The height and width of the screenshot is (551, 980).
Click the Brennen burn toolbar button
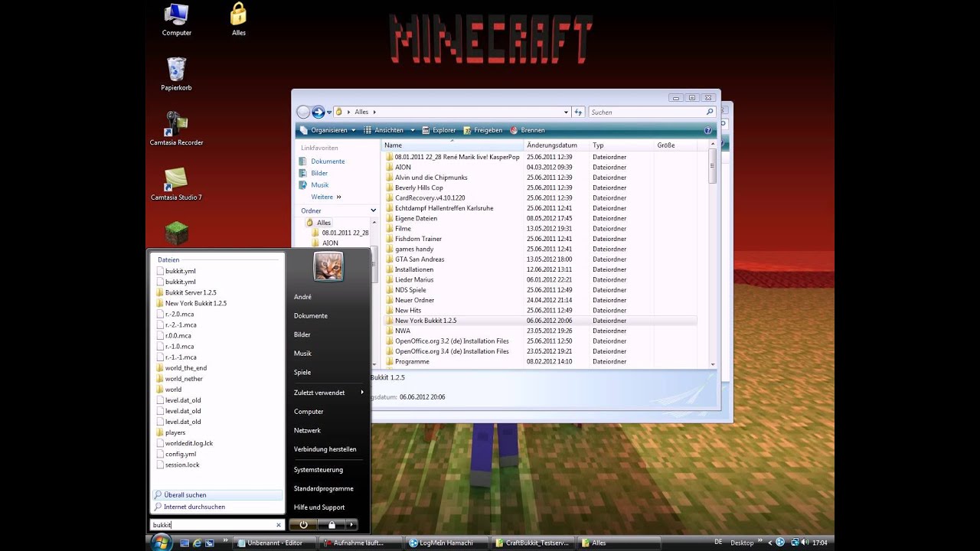[528, 130]
